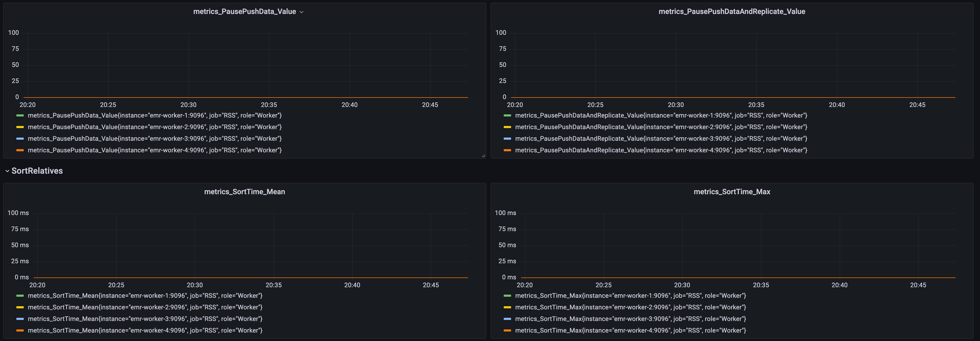Collapse the SortRelatives row

click(x=7, y=171)
